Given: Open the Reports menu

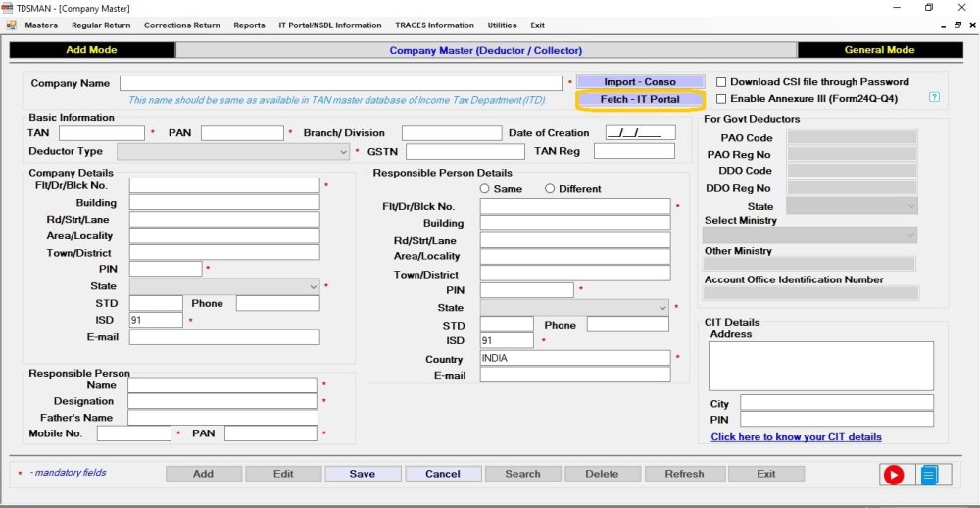Looking at the screenshot, I should click(249, 25).
